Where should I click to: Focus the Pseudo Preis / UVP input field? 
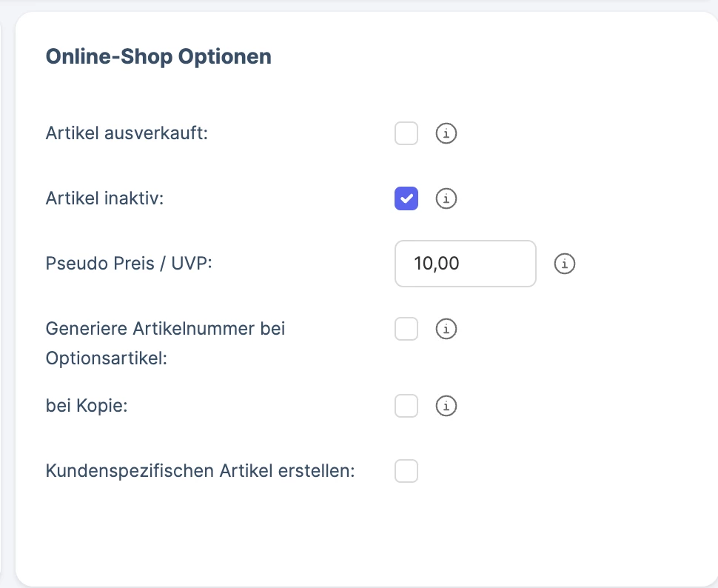click(466, 264)
